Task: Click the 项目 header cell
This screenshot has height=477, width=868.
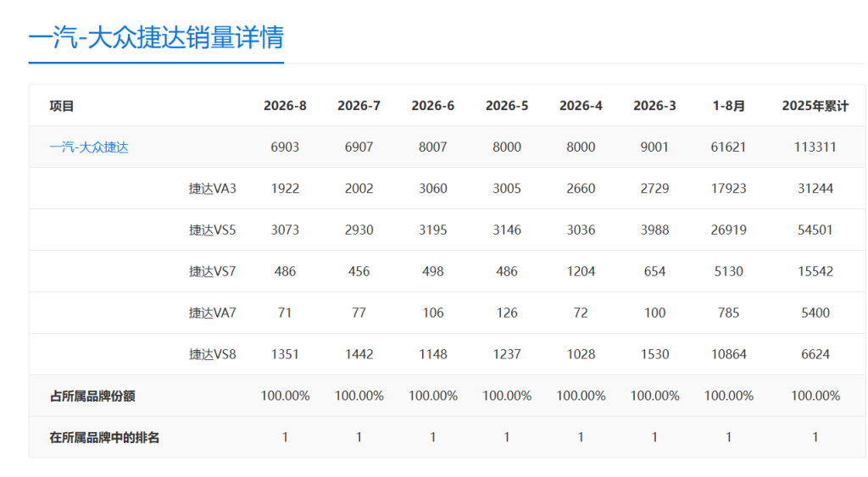Action: (61, 106)
